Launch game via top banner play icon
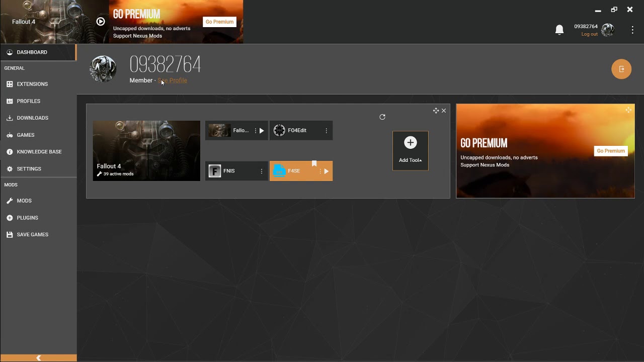Image resolution: width=644 pixels, height=362 pixels. point(101,22)
